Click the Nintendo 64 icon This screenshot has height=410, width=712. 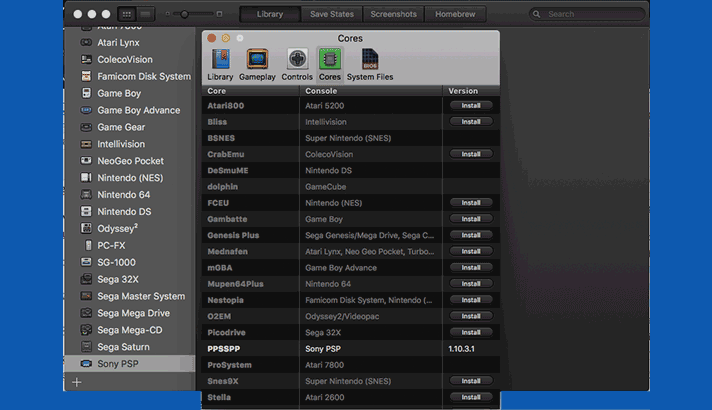point(86,195)
